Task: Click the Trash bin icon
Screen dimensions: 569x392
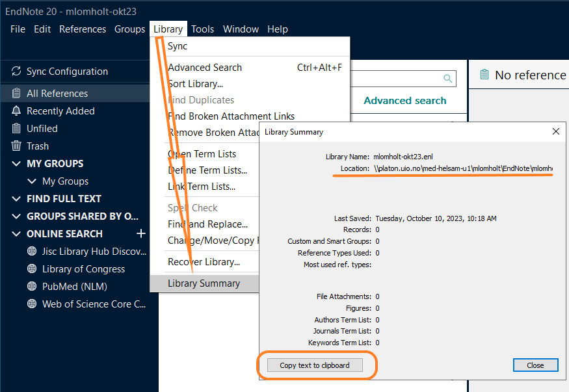Action: pyautogui.click(x=16, y=146)
